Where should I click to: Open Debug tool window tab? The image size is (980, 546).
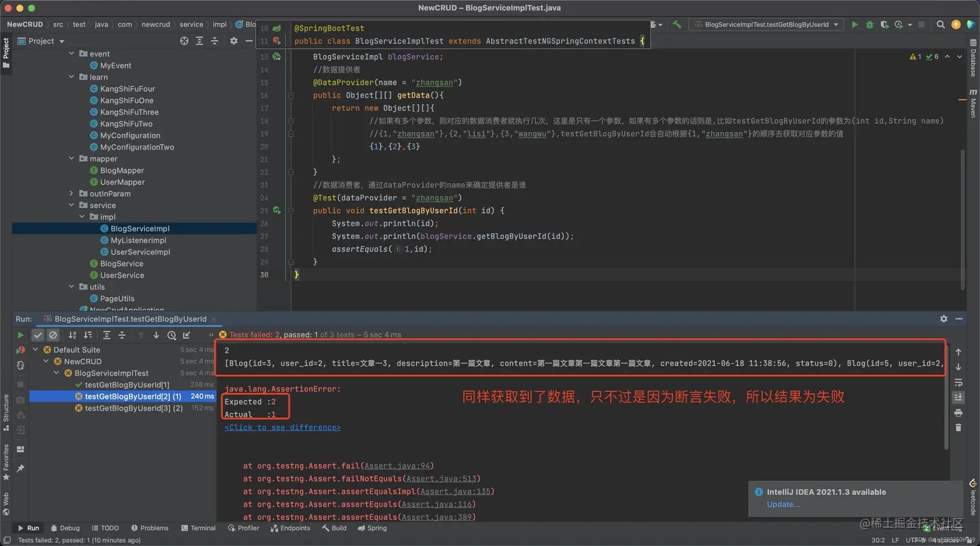65,528
